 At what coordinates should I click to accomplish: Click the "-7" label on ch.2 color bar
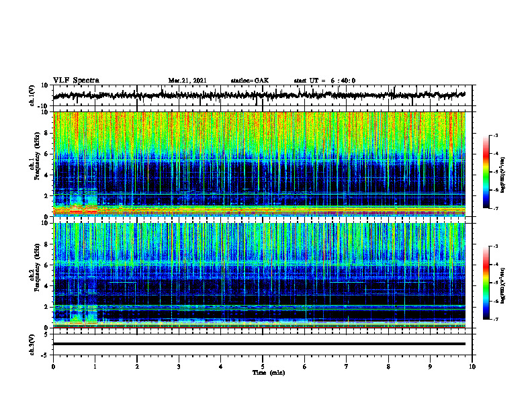[x=495, y=319]
